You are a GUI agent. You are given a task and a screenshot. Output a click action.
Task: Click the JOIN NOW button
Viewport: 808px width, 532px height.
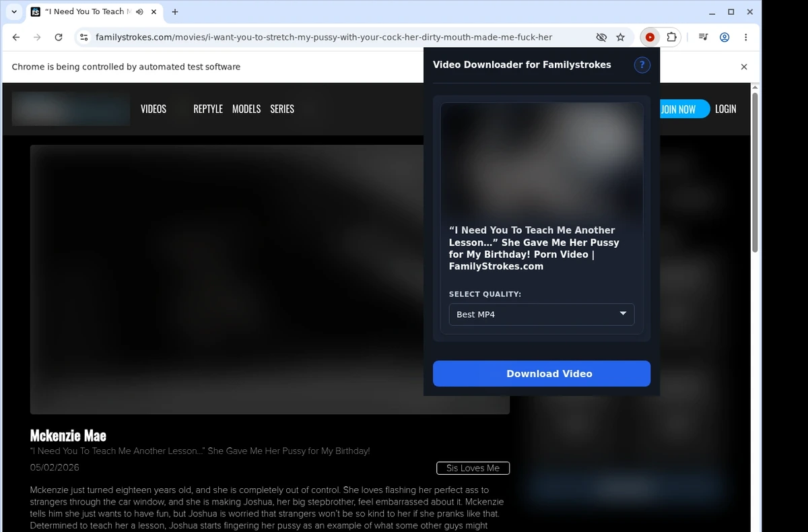tap(683, 109)
